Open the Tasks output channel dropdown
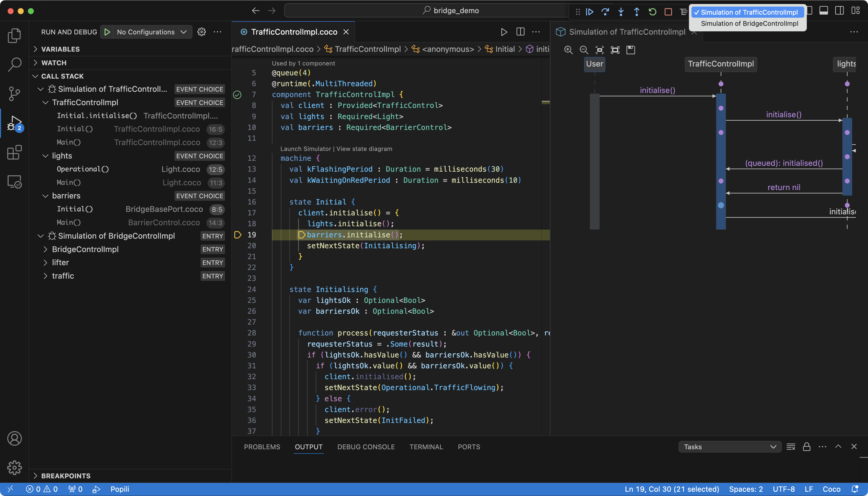 [x=730, y=447]
